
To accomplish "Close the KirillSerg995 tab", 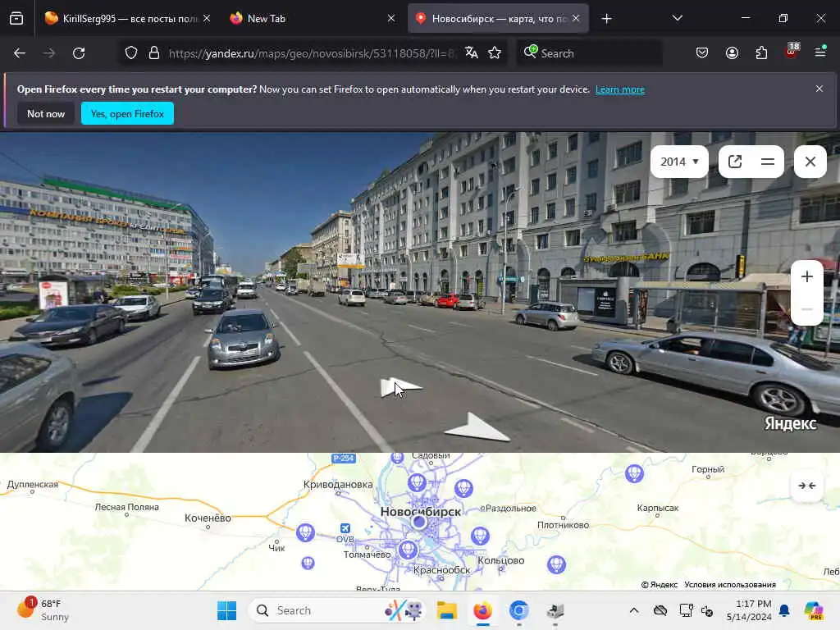I will pos(207,19).
